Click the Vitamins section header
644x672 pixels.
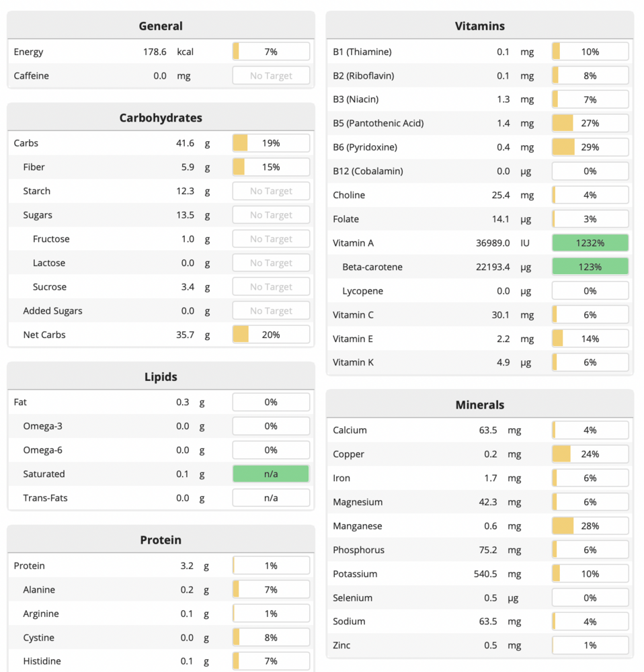[x=479, y=26]
